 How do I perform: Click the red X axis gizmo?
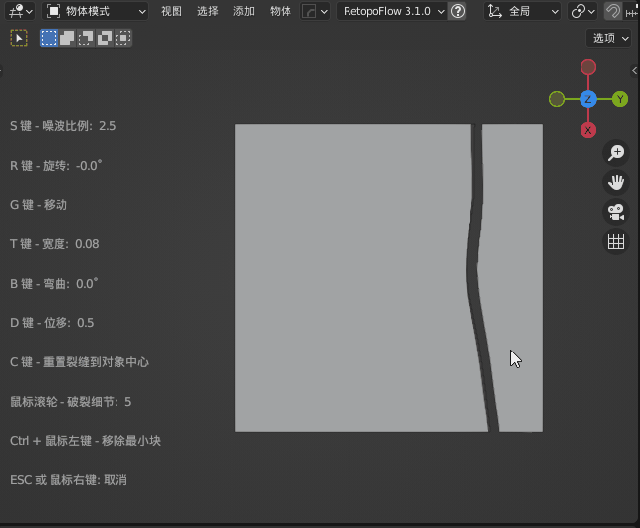click(588, 131)
